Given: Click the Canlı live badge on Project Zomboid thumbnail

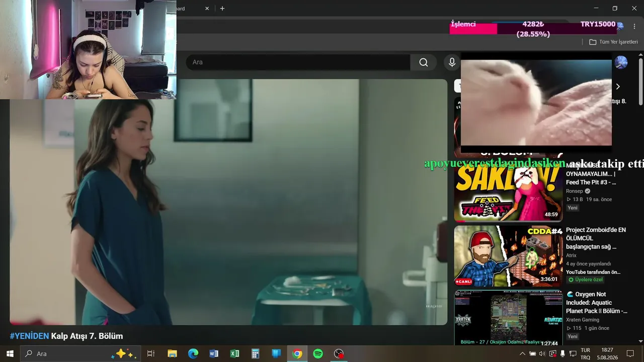Looking at the screenshot, I should coord(463,282).
